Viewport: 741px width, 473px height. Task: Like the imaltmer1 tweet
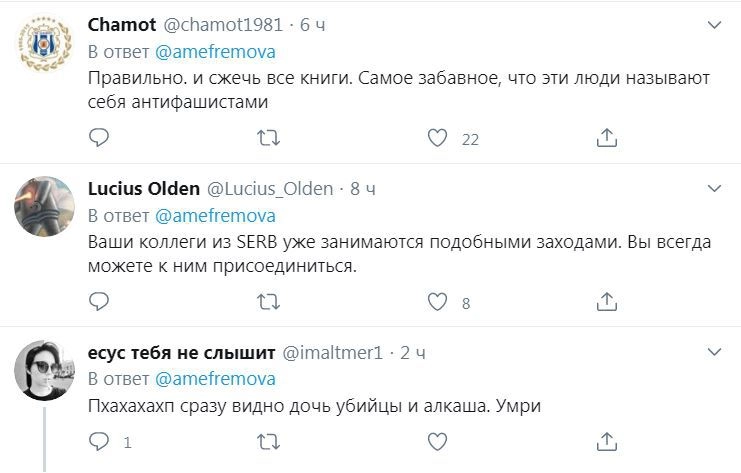(x=437, y=440)
